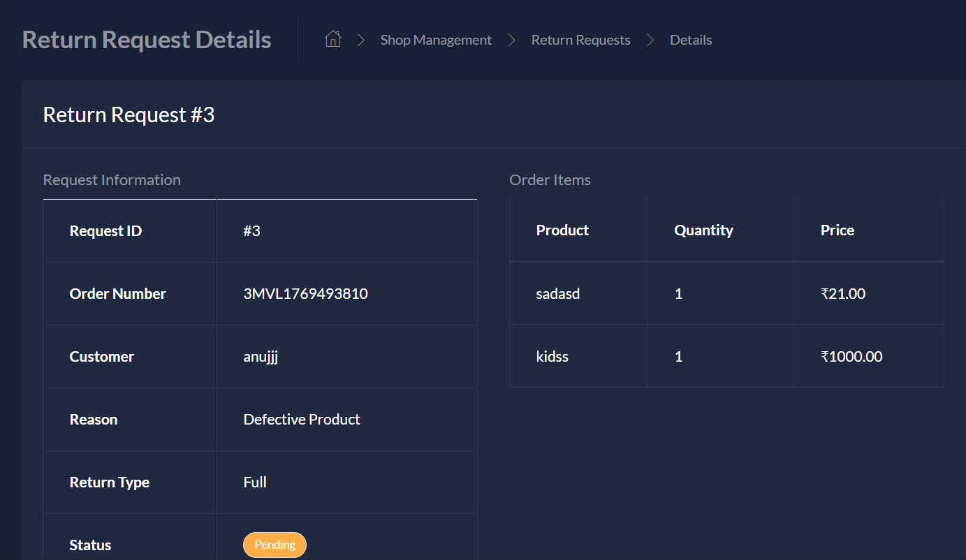The image size is (966, 560).
Task: Click the Product column header
Action: (x=562, y=230)
